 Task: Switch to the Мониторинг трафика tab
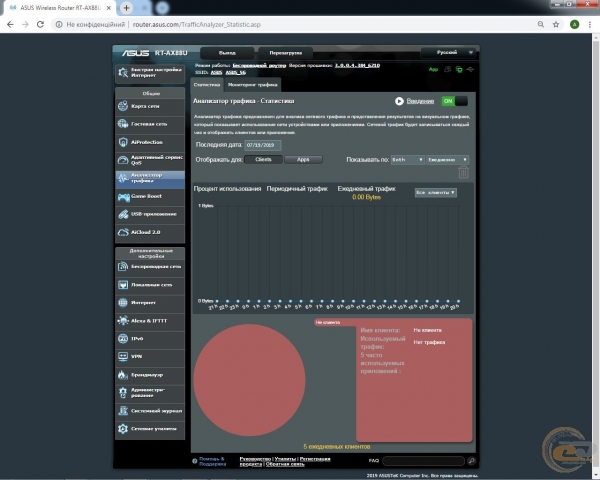point(253,85)
